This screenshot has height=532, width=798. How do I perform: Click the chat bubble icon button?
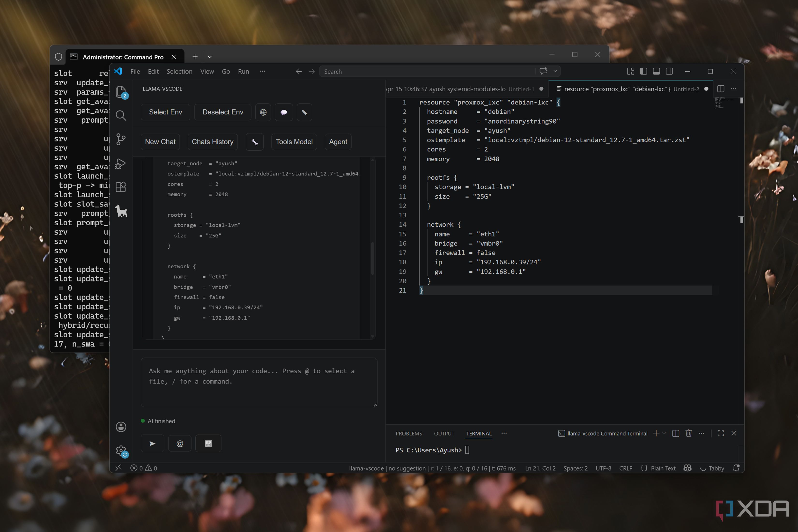[284, 112]
